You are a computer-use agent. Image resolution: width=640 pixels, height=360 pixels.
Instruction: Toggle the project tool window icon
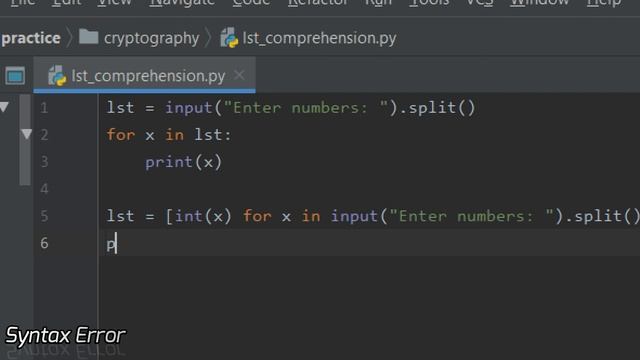pyautogui.click(x=15, y=76)
